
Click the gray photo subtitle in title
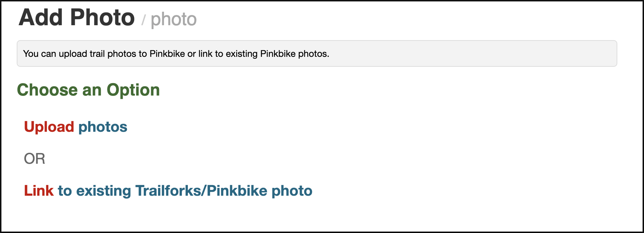(x=174, y=19)
